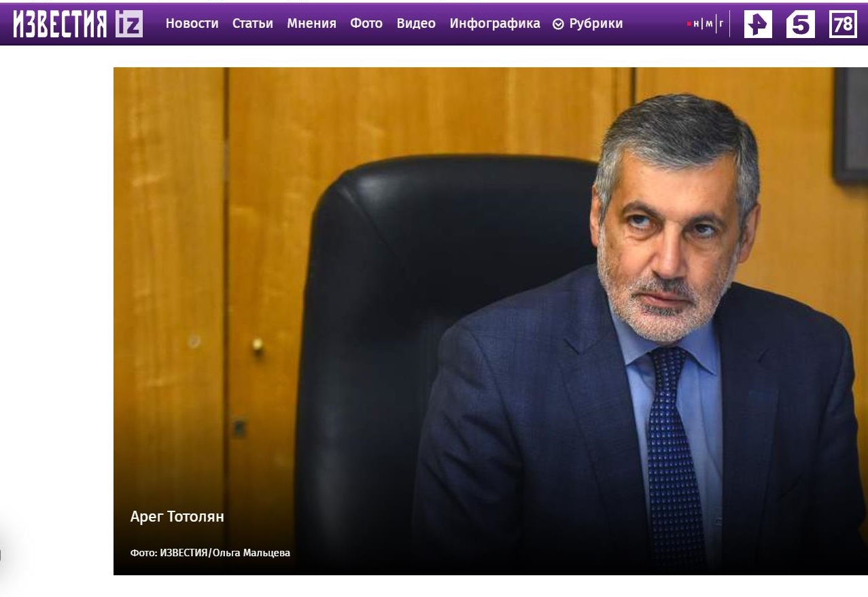Go to the Статьи section
The height and width of the screenshot is (597, 868).
pos(252,24)
